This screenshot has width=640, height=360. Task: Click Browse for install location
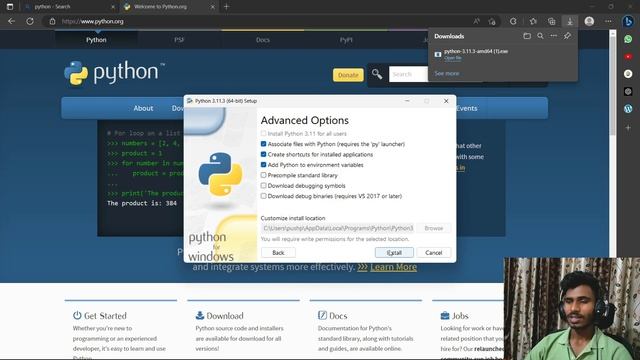click(433, 228)
